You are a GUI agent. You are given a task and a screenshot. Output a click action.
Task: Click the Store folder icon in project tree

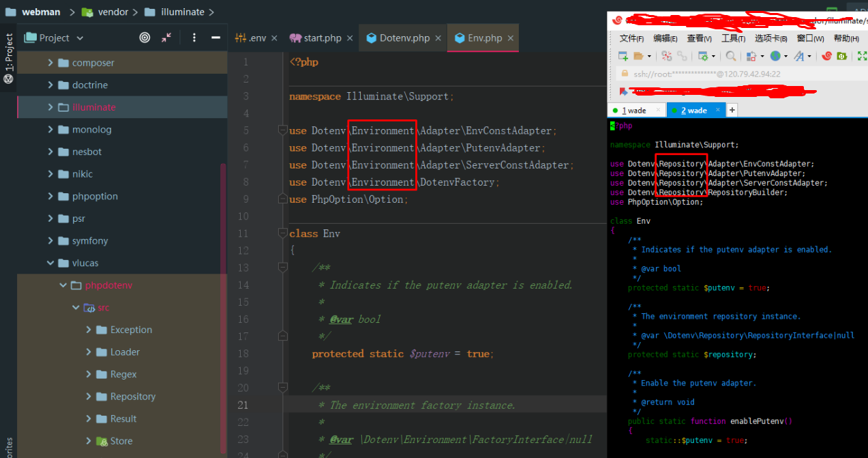click(x=102, y=441)
